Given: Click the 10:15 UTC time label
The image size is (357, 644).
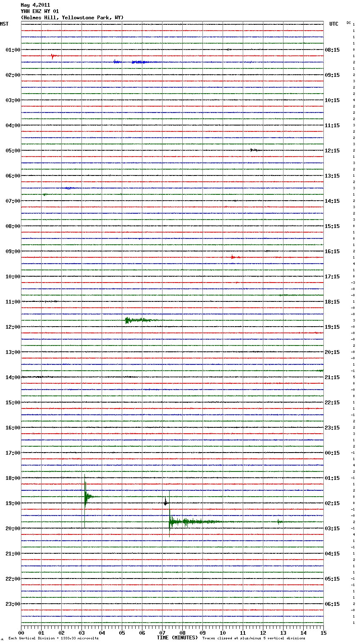Looking at the screenshot, I should click(332, 100).
